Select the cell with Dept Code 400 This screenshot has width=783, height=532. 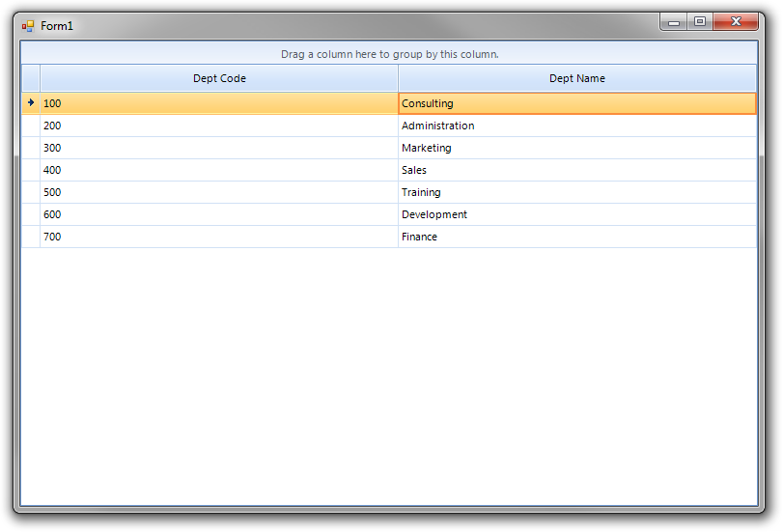point(219,170)
